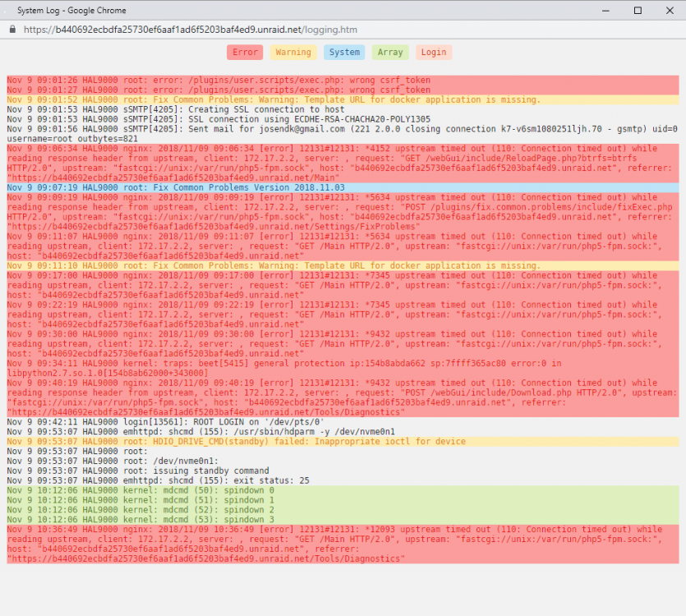The image size is (686, 616).
Task: Toggle the System log filter
Action: [x=344, y=52]
